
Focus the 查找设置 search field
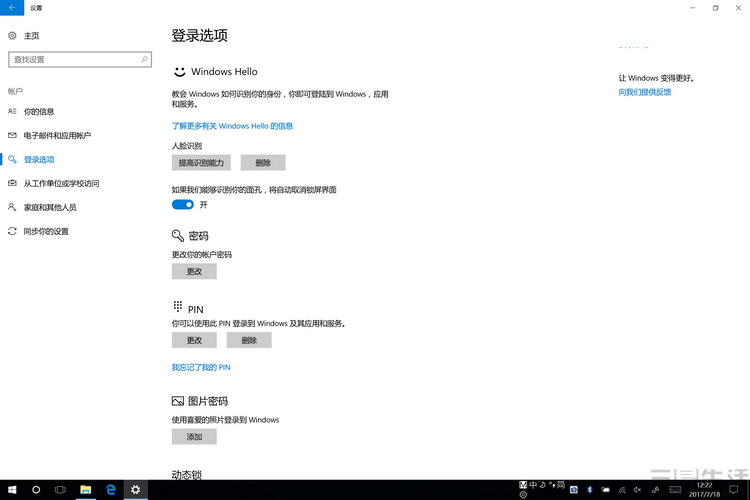(x=80, y=59)
